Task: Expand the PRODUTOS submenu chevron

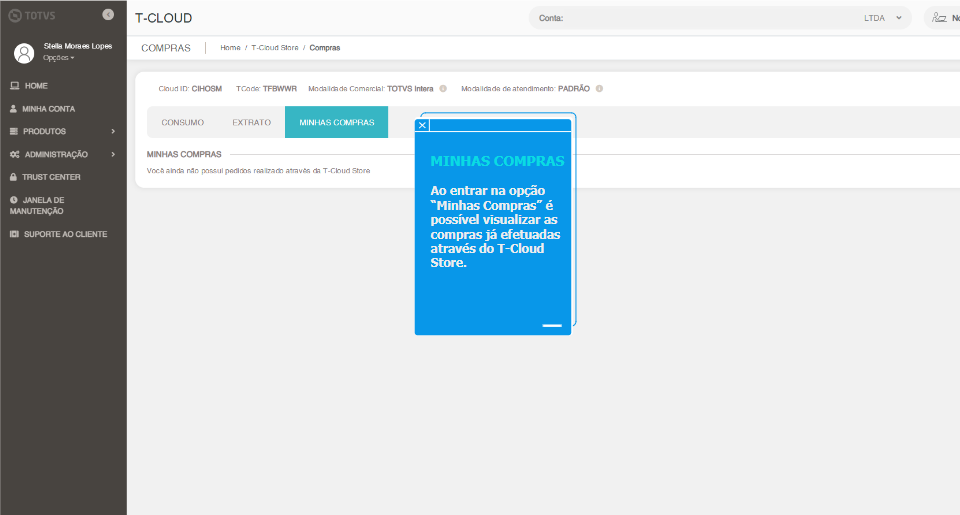Action: (113, 131)
